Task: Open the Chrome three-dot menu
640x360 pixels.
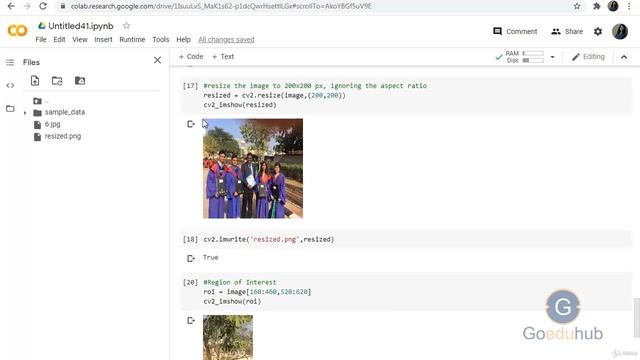Action: [x=629, y=6]
